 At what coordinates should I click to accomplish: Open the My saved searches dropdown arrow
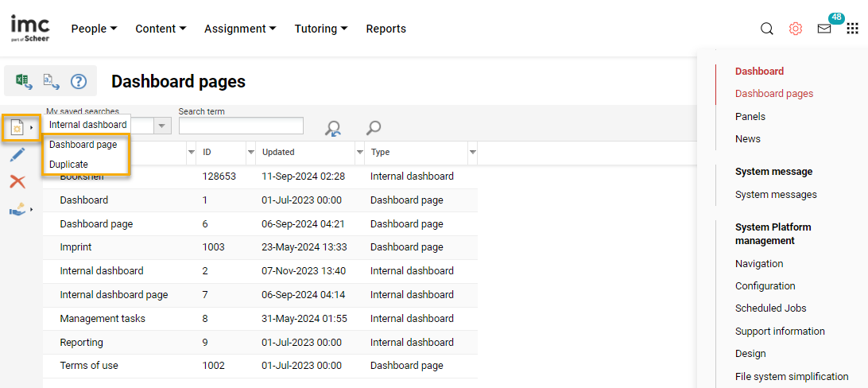162,126
